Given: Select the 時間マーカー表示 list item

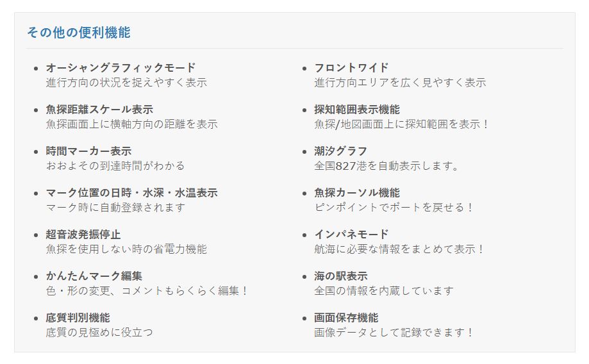Looking at the screenshot, I should click(88, 151).
